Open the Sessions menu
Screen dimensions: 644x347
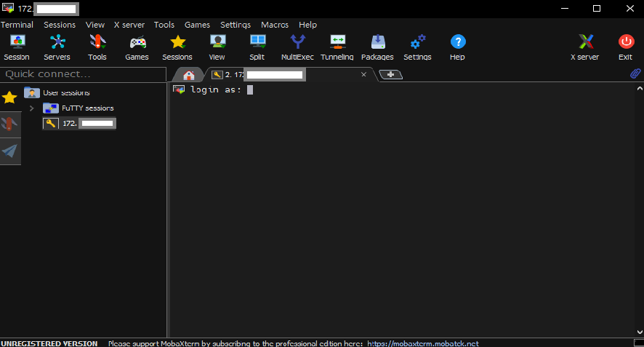pos(60,25)
